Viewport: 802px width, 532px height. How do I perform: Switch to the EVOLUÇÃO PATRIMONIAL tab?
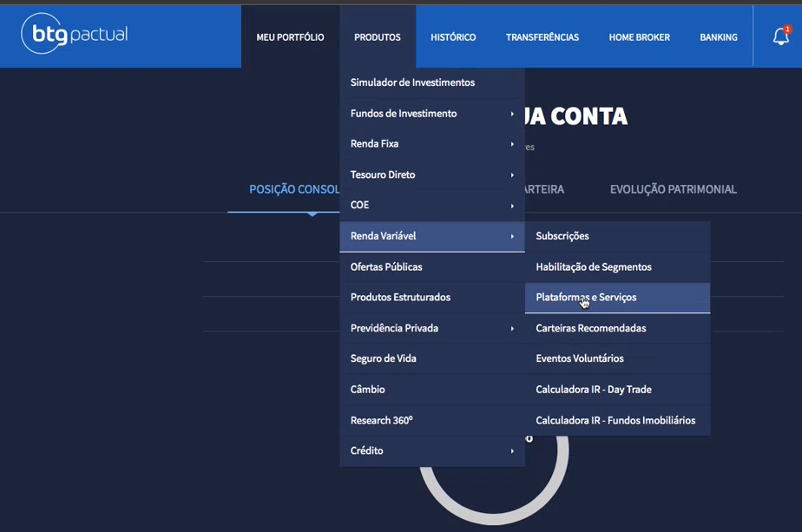click(x=674, y=190)
